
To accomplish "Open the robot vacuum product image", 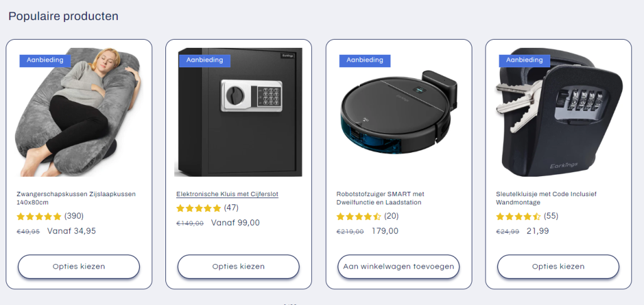I will click(398, 112).
